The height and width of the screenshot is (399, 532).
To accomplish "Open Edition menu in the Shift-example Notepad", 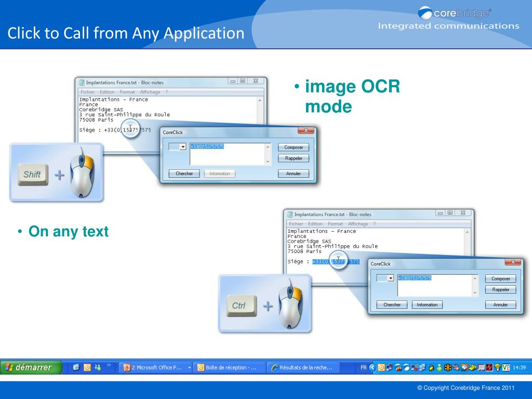I will [x=107, y=92].
